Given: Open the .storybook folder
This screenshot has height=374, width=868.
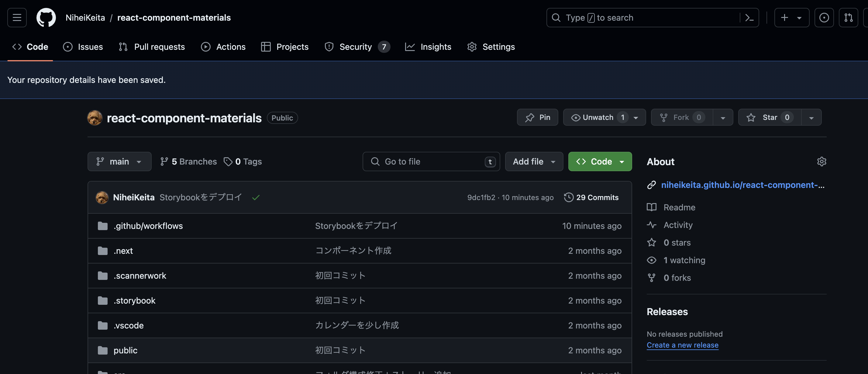Looking at the screenshot, I should [134, 300].
